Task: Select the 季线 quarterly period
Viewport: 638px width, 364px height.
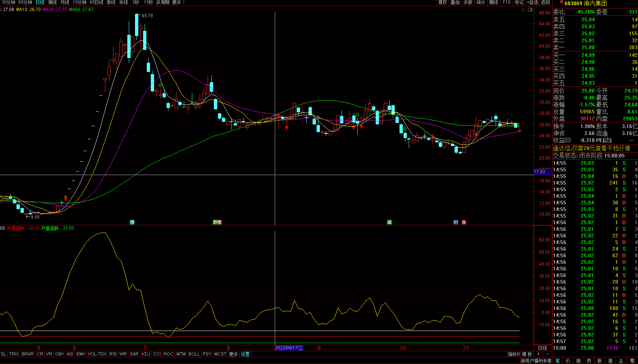Action: pyautogui.click(x=111, y=3)
